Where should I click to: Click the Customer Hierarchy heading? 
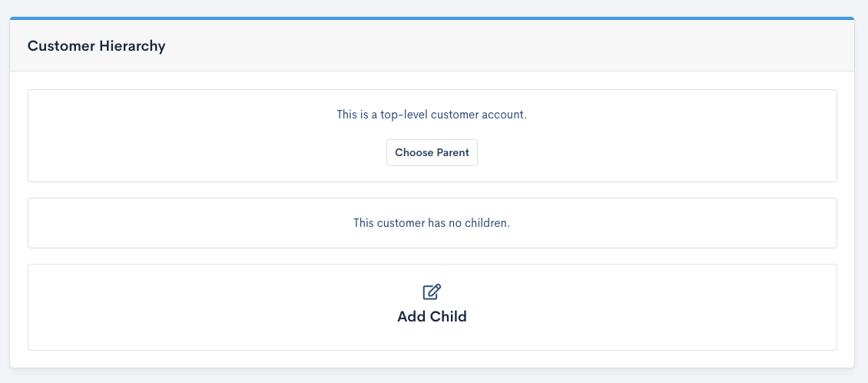coord(96,46)
